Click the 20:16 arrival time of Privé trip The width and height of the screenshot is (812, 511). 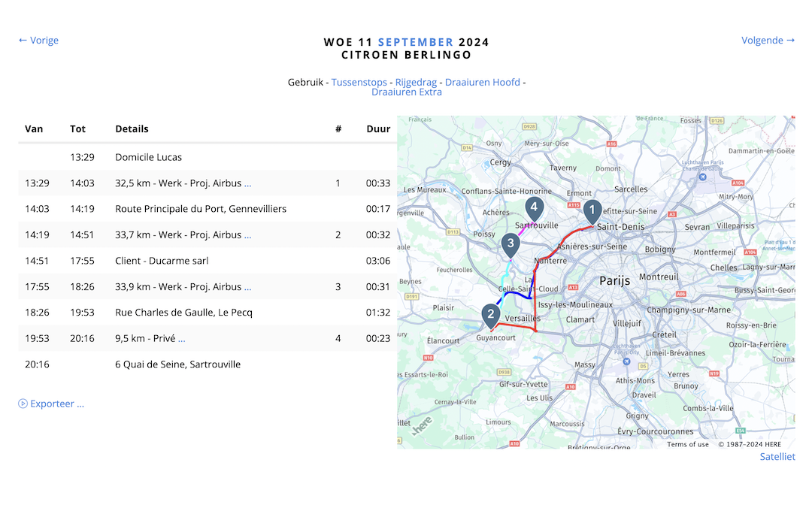pyautogui.click(x=83, y=339)
